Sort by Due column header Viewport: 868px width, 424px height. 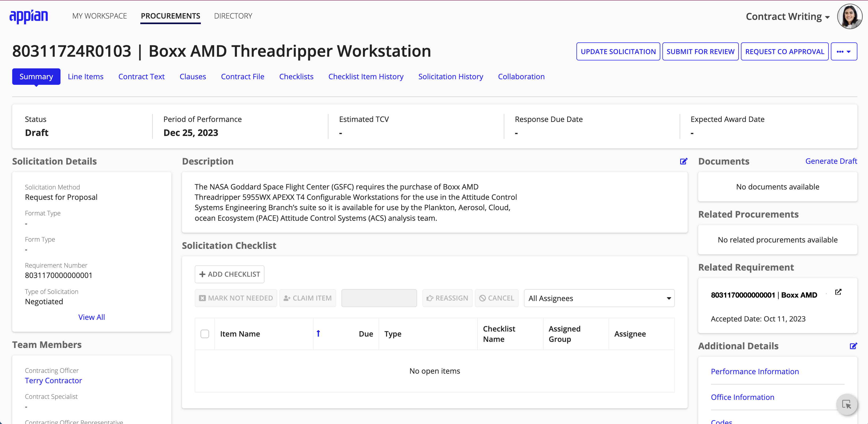coord(366,334)
